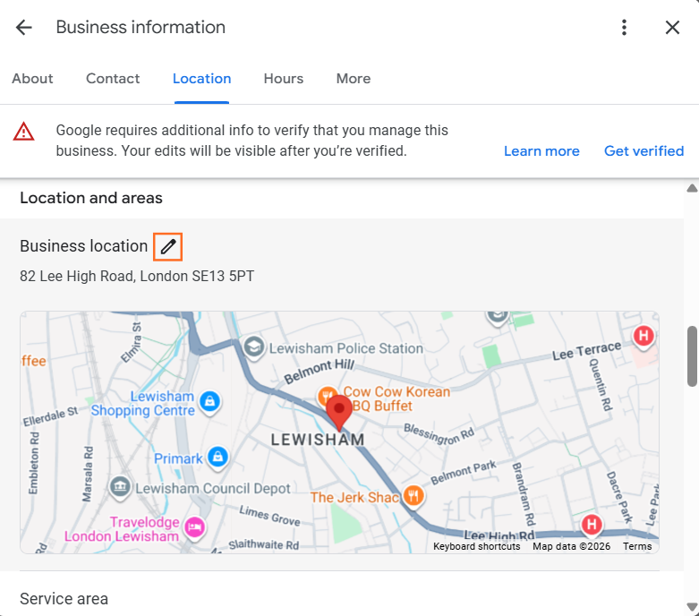Click Travelodge London Lewisham hotel marker

click(x=195, y=528)
